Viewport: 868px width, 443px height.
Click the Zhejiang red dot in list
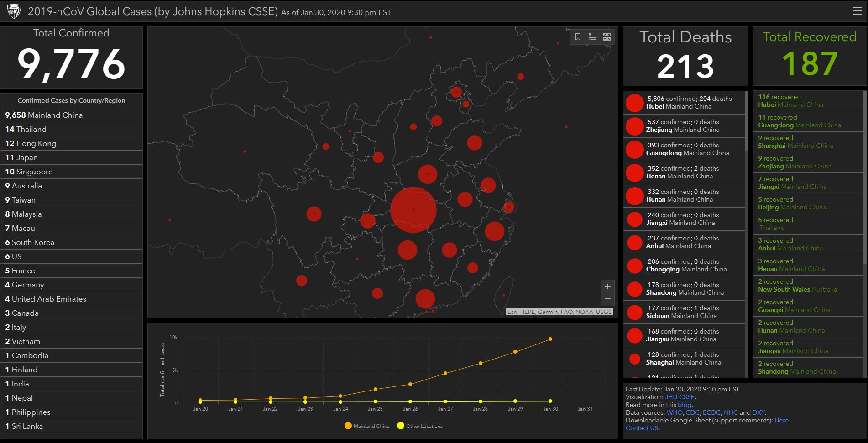coord(634,126)
